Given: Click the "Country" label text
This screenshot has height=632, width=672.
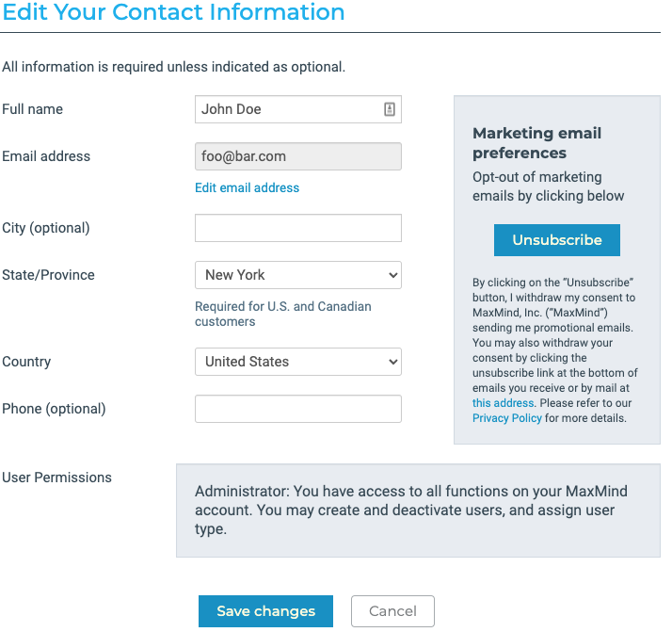Looking at the screenshot, I should [x=26, y=362].
